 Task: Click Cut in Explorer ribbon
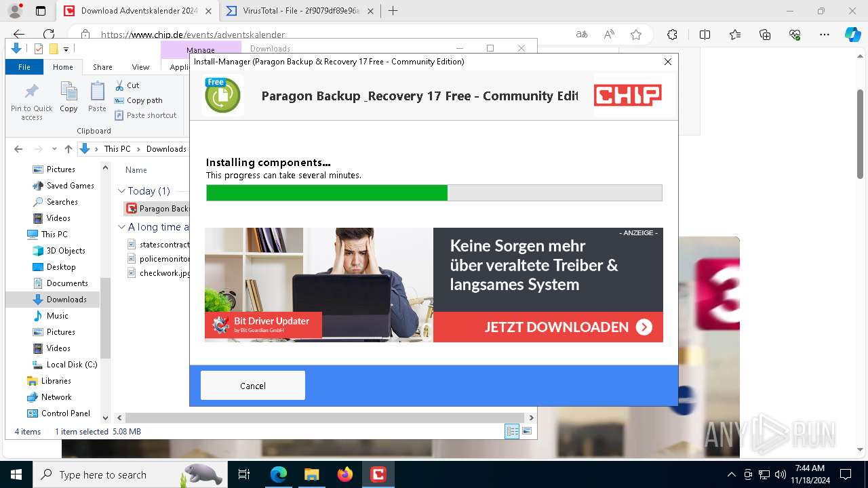(x=127, y=85)
